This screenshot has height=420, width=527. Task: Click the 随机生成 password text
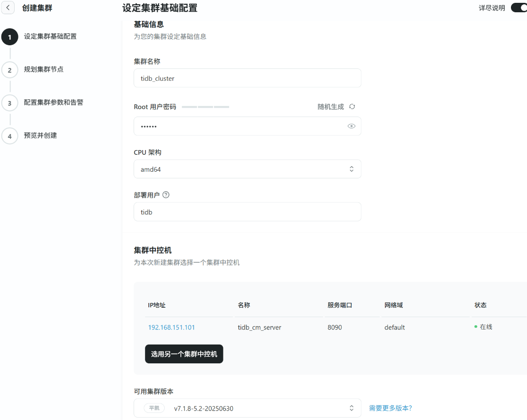point(331,107)
